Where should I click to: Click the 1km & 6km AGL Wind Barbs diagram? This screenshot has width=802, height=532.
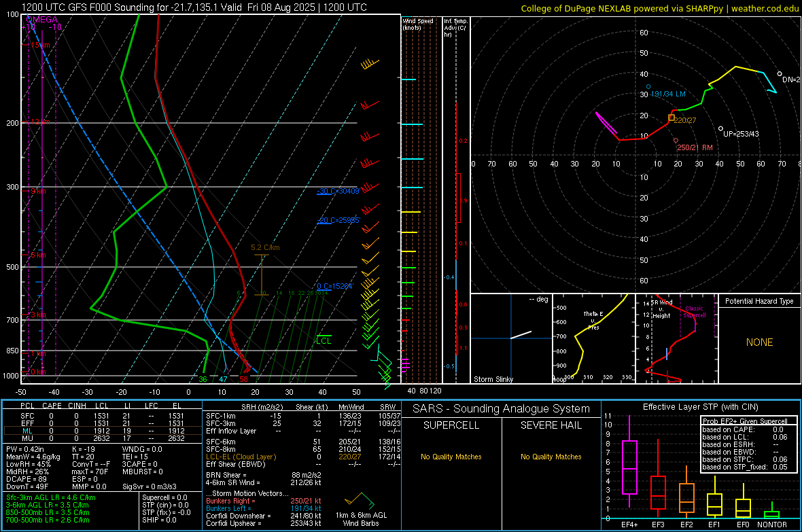[x=361, y=510]
